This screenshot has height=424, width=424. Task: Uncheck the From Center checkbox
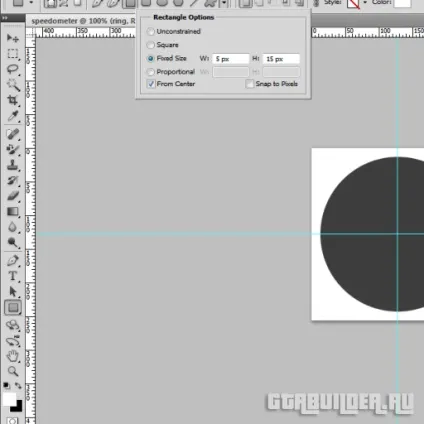151,84
